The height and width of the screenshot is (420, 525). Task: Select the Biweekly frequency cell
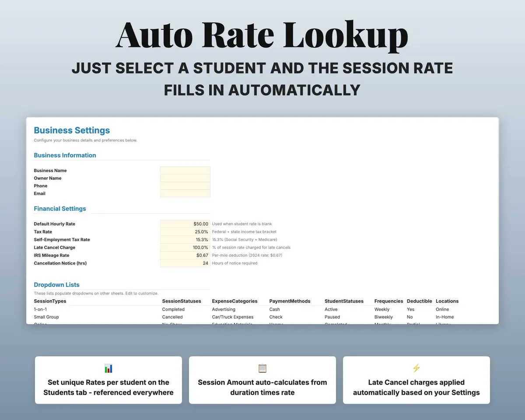coord(384,317)
